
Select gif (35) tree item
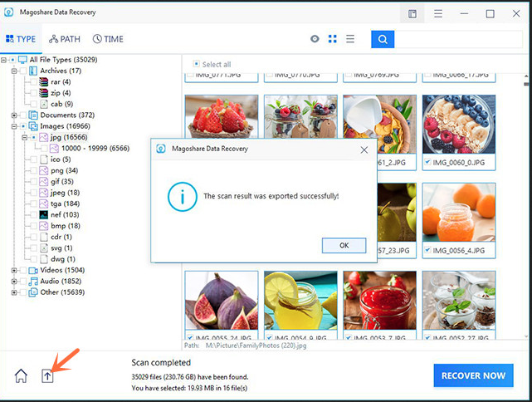tap(62, 182)
